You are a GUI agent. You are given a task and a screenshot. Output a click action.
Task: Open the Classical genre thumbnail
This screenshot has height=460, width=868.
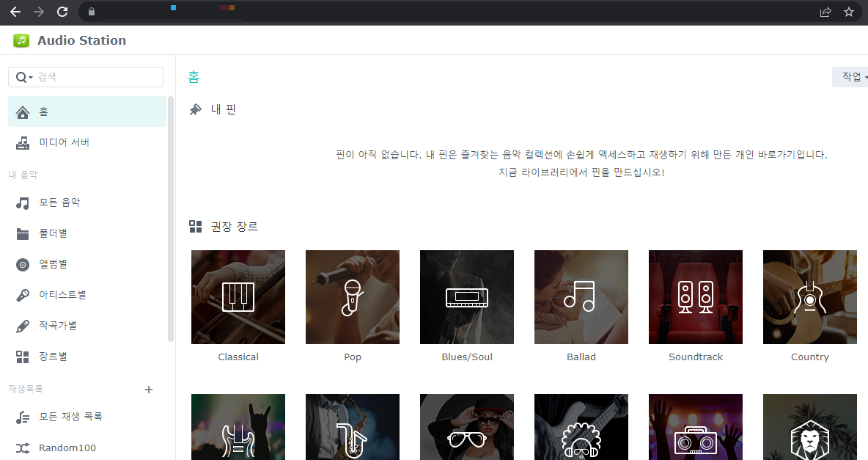(238, 297)
